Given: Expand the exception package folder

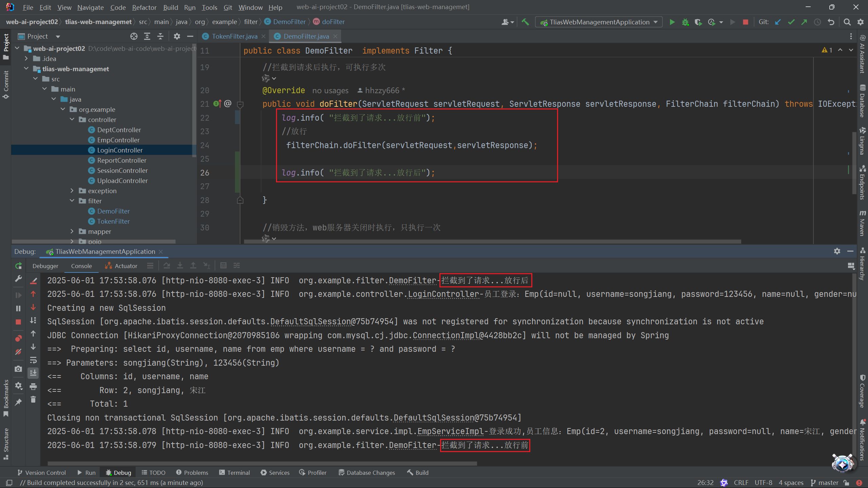Looking at the screenshot, I should click(72, 191).
